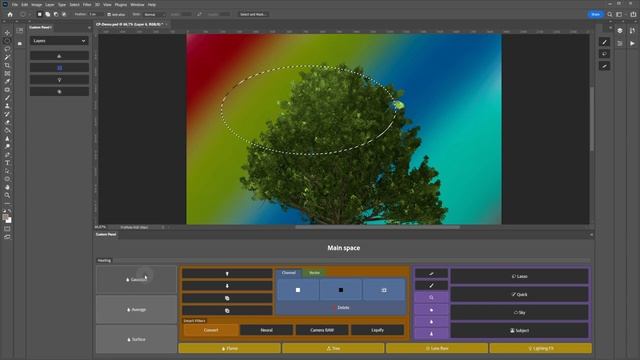Choose the Intersect with selection mode icon
640x360 pixels.
coord(64,14)
